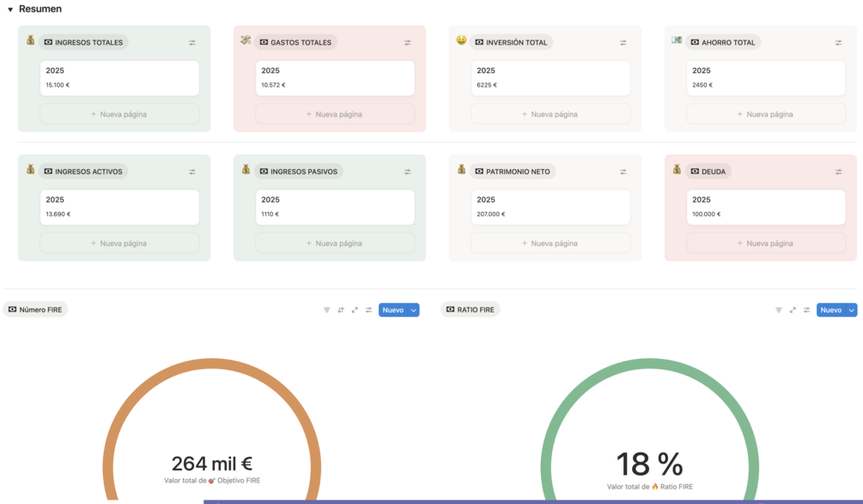The height and width of the screenshot is (504, 863).
Task: Open view settings icon in RATIO FIRE toolbar
Action: [x=806, y=310]
